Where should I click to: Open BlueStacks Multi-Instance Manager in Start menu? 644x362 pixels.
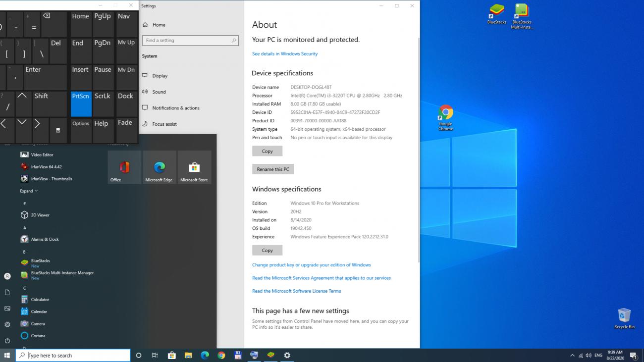click(x=57, y=275)
